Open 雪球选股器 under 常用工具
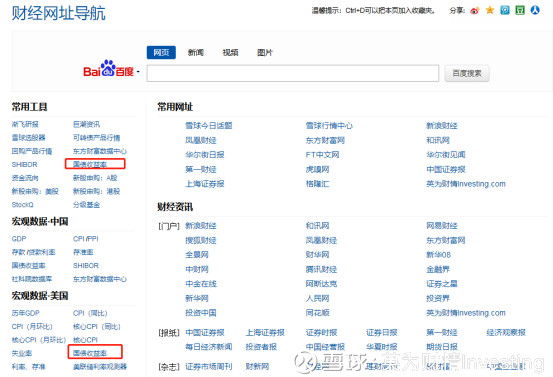Viewport: 553px width, 377px height. [x=29, y=138]
